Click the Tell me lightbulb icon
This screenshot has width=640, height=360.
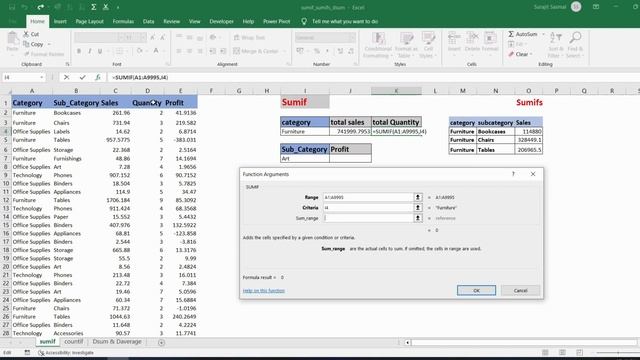click(x=304, y=21)
